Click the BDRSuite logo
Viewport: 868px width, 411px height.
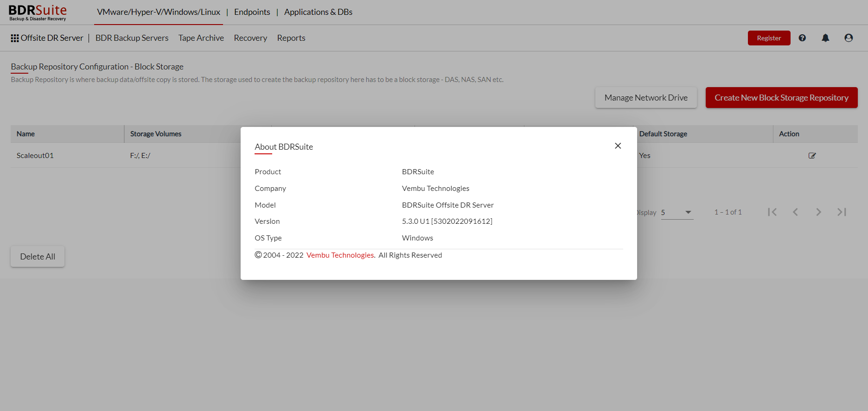(38, 13)
